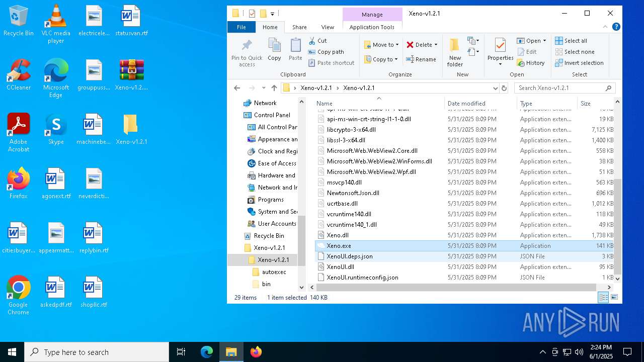The width and height of the screenshot is (644, 362).
Task: Switch to Details view icon in status bar
Action: coord(603,298)
